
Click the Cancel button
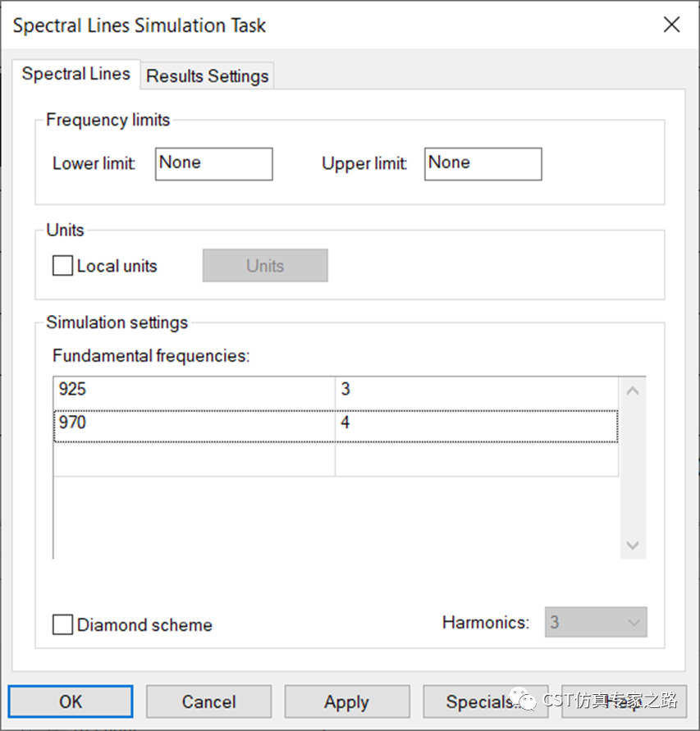208,702
